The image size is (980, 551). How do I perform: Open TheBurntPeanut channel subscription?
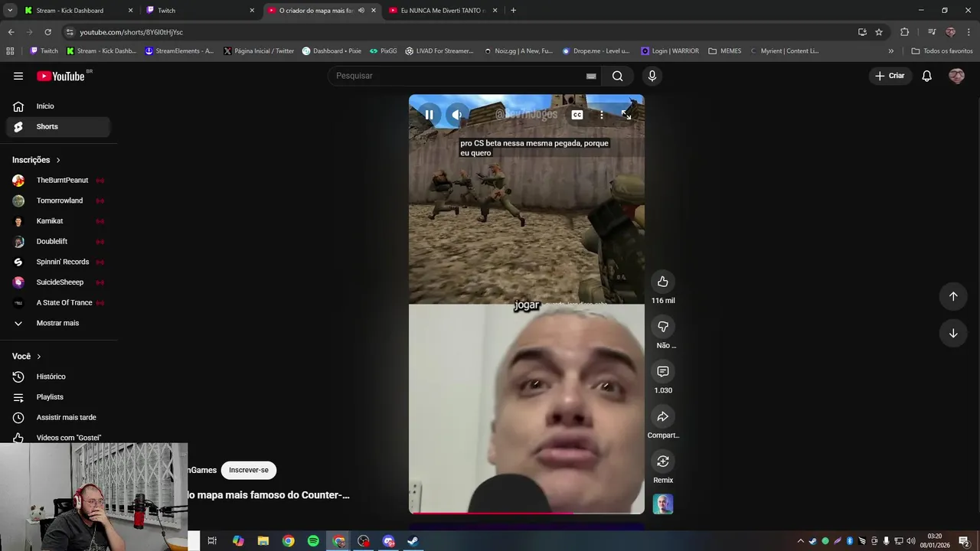coord(58,181)
